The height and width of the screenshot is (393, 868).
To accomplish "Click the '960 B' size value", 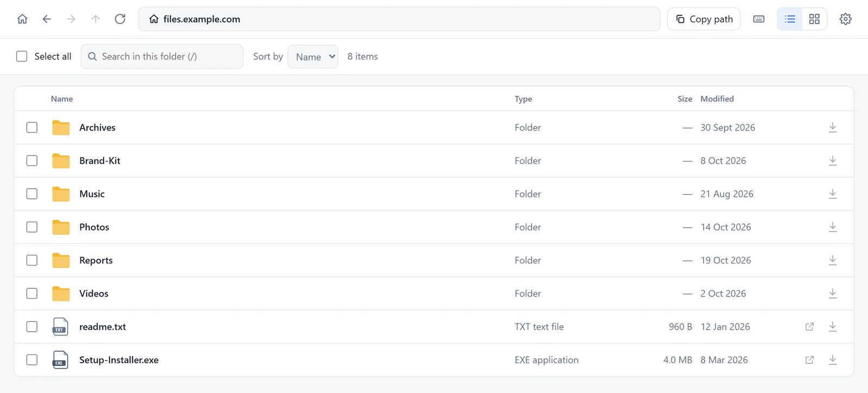I will 680,326.
